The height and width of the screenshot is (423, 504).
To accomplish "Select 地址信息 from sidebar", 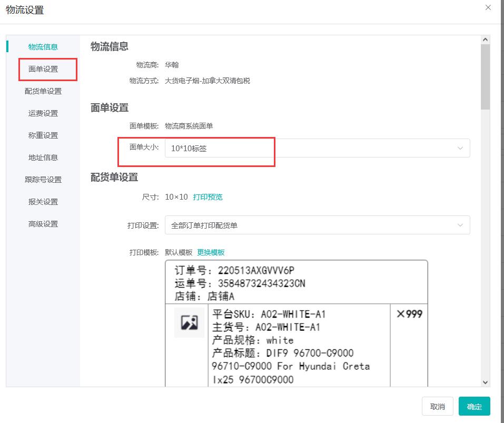I will click(x=43, y=158).
